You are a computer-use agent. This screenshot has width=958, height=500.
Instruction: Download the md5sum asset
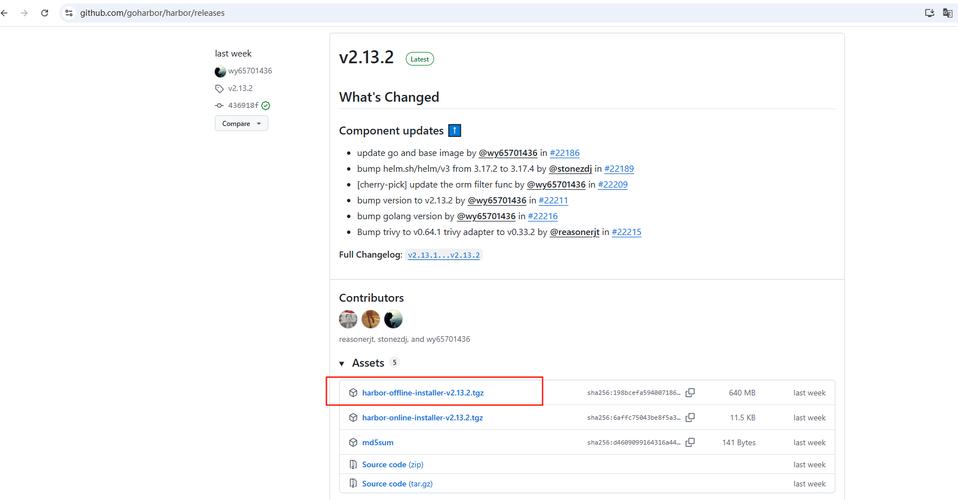click(x=378, y=443)
